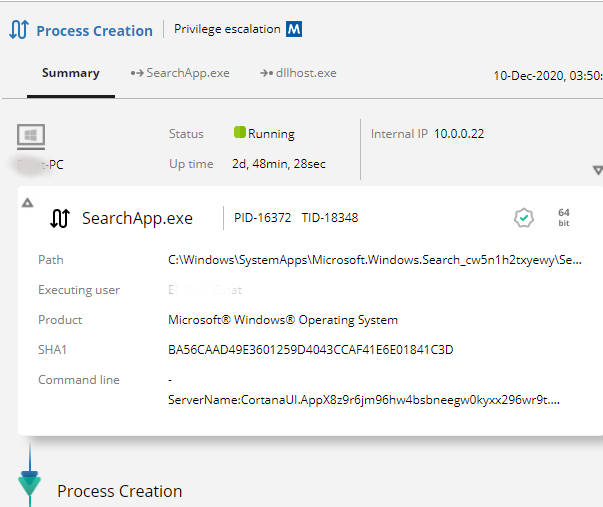
Task: Click the internal IP address 10.0.0.22
Action: pyautogui.click(x=459, y=134)
